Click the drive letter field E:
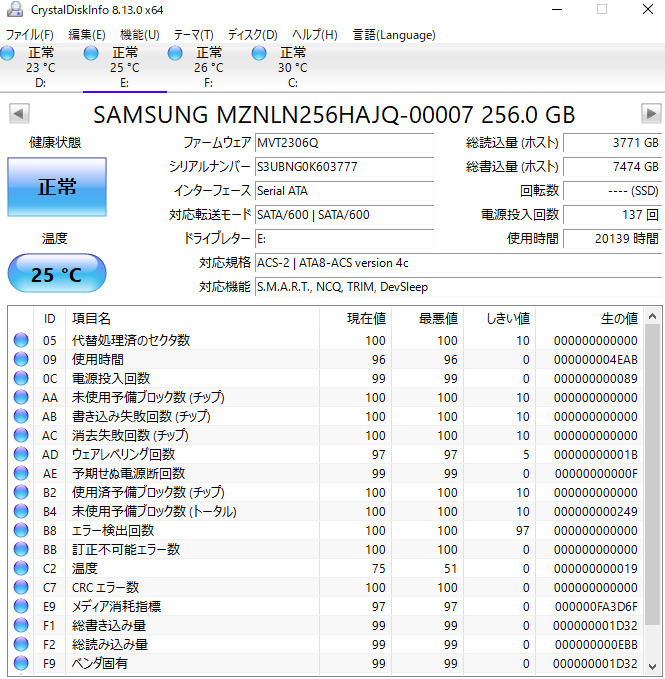Image resolution: width=665 pixels, height=679 pixels. click(344, 239)
